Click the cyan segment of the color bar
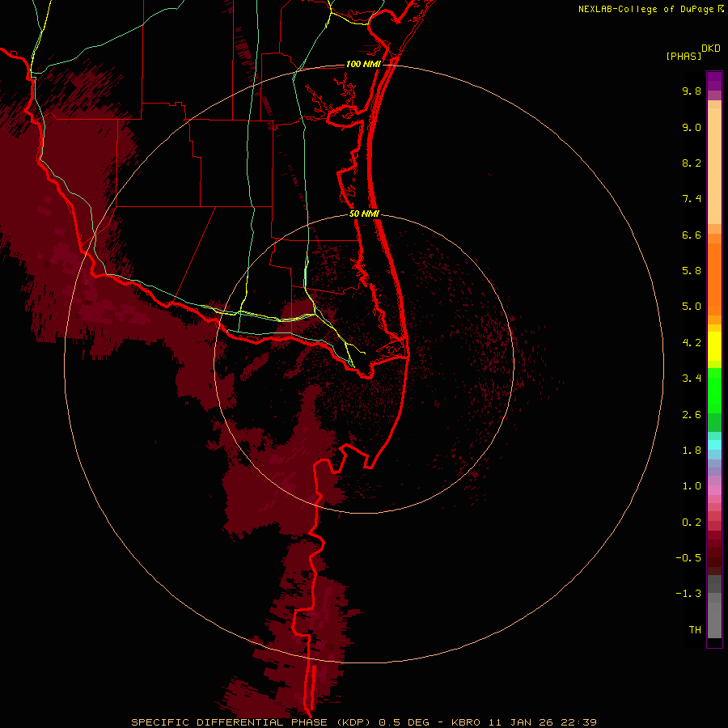The height and width of the screenshot is (728, 728). (714, 445)
